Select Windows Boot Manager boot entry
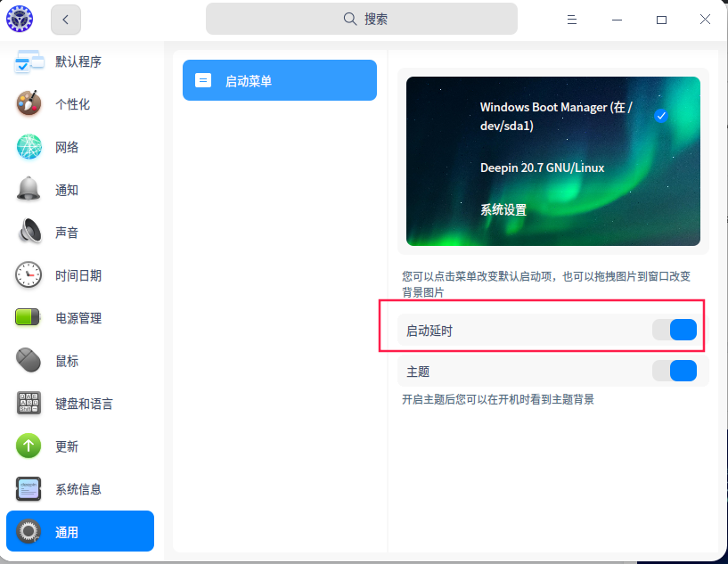The image size is (728, 564). pos(556,117)
